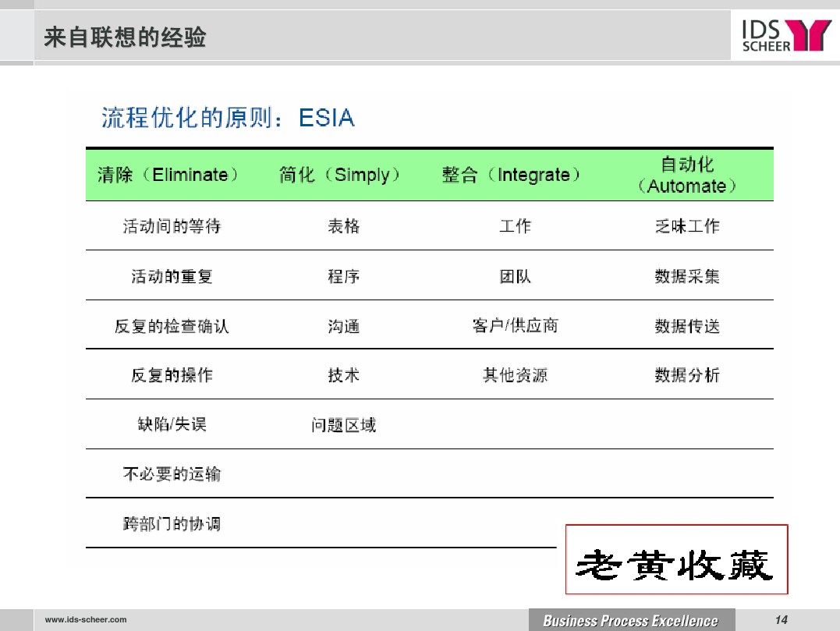
Task: Click the 整合（Integrate） column header
Action: [511, 175]
